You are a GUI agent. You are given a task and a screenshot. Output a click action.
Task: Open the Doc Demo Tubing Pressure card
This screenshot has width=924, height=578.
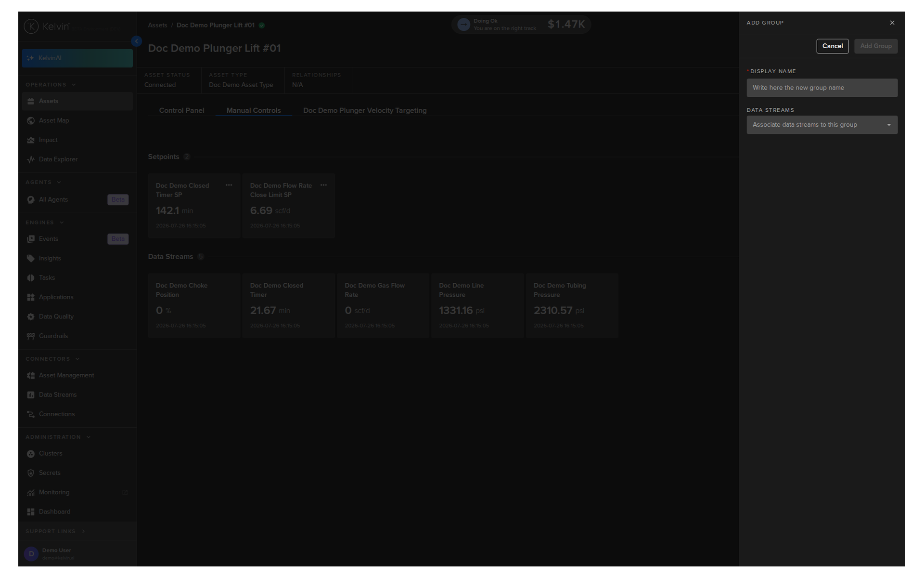(x=572, y=306)
